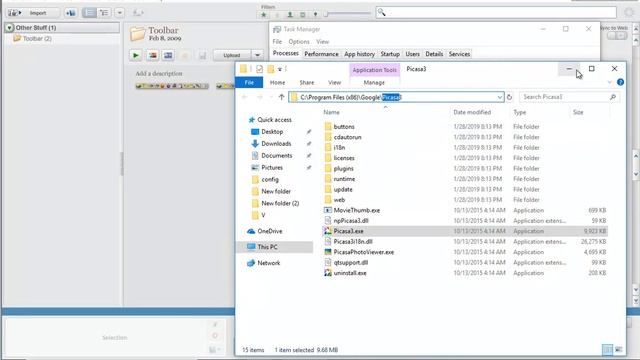The image size is (640, 360).
Task: Sort files by the Name column header
Action: click(331, 112)
